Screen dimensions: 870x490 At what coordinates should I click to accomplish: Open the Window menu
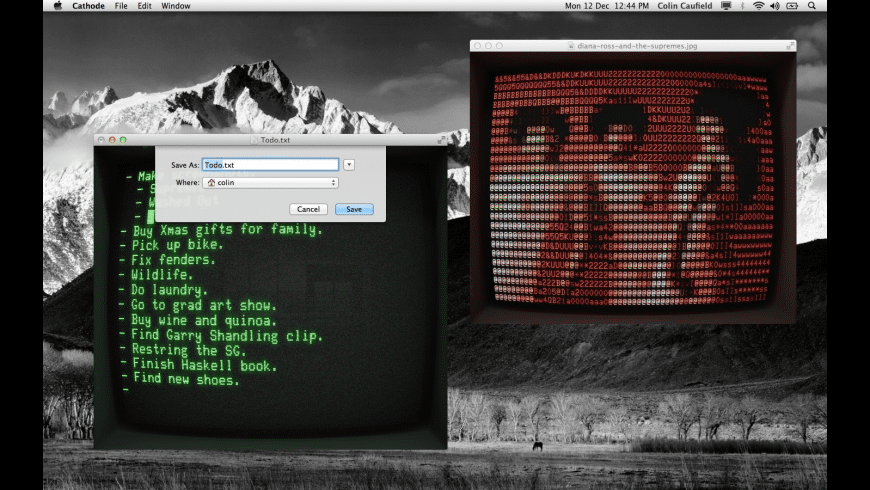click(176, 6)
